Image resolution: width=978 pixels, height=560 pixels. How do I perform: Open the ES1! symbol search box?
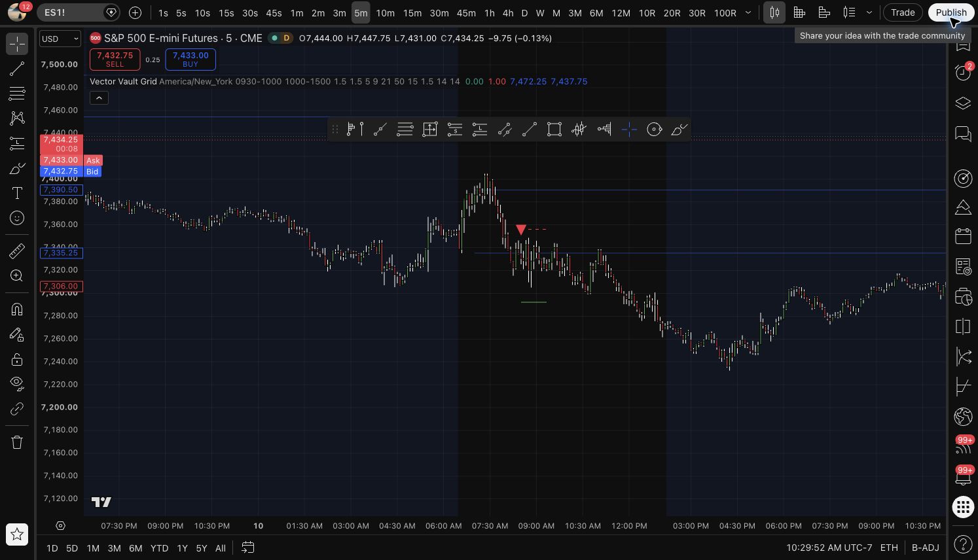click(x=77, y=12)
